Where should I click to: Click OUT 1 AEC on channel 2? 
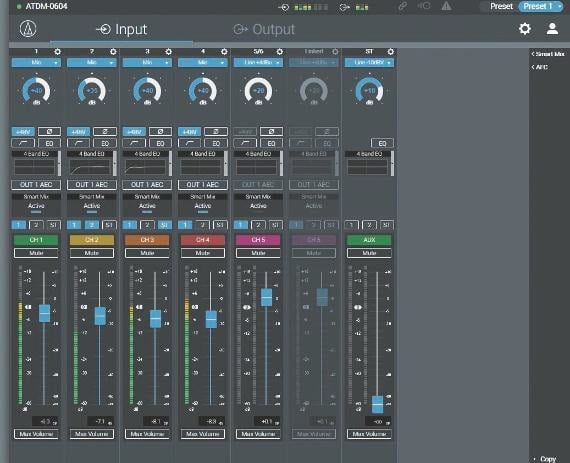pyautogui.click(x=92, y=185)
